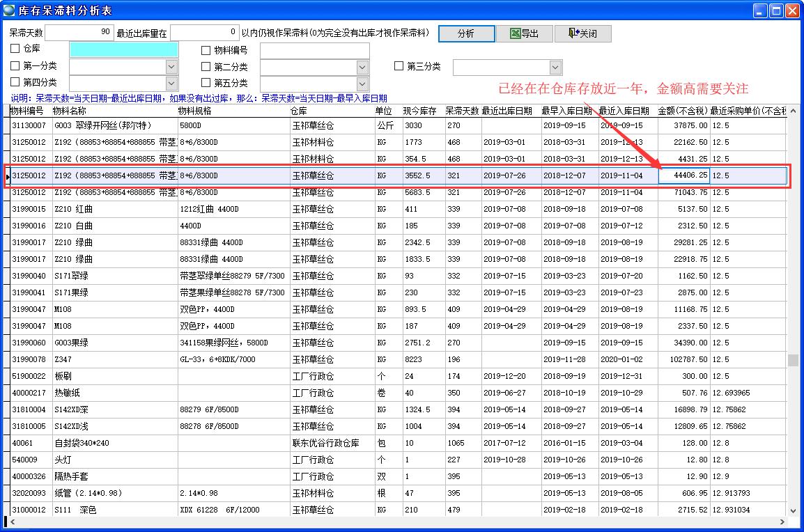Enable the 仓库 checkbox filter
Viewport: 804px width, 532px height.
pos(15,49)
